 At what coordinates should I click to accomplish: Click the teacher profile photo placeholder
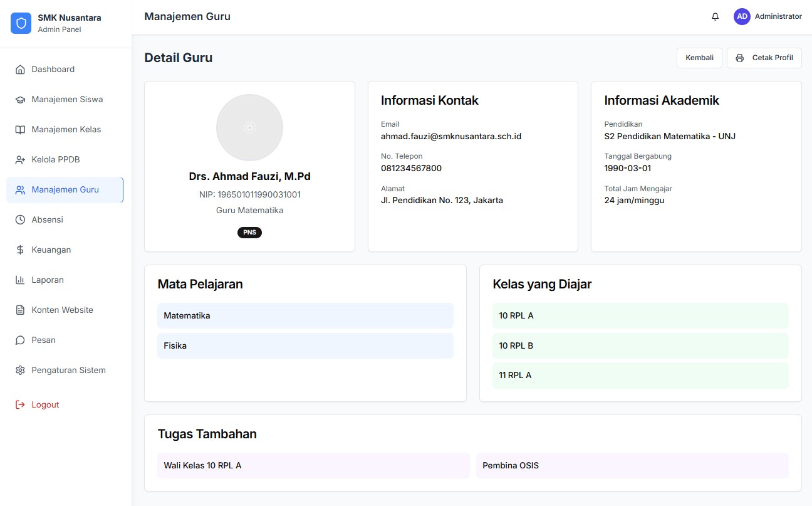[x=249, y=128]
